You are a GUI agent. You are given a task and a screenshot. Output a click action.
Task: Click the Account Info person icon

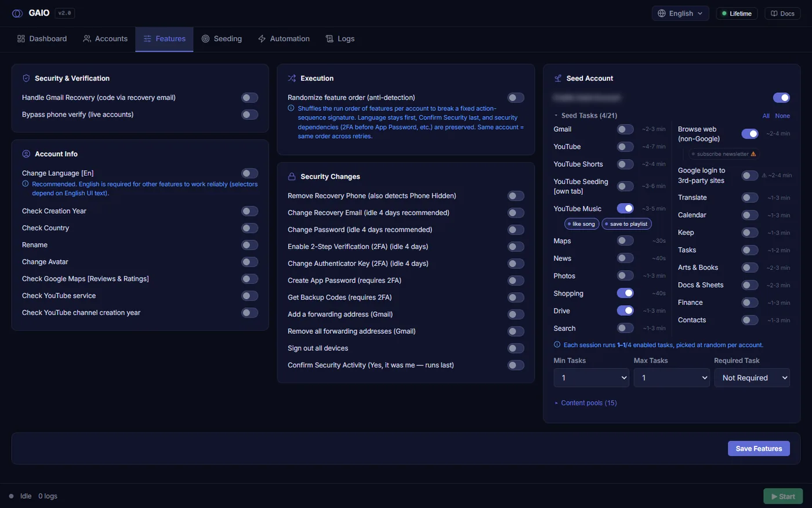(26, 154)
